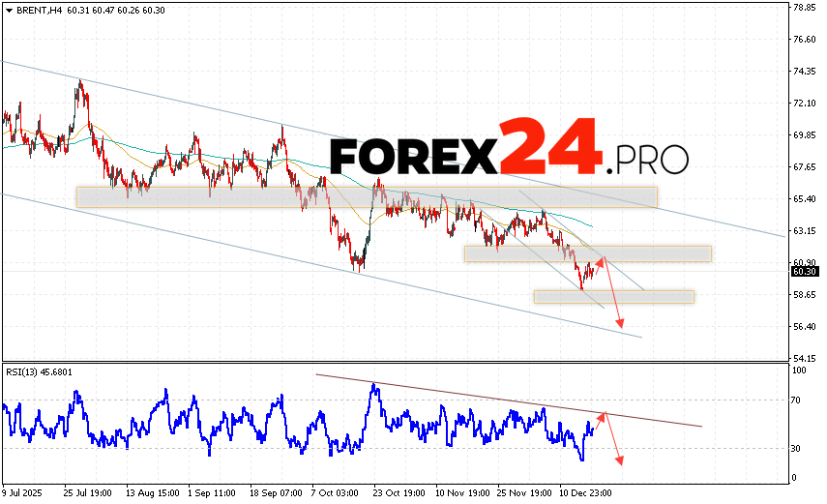Click the 7 Oct 03:00 time label
Screen dimensions: 827x504
(x=335, y=493)
